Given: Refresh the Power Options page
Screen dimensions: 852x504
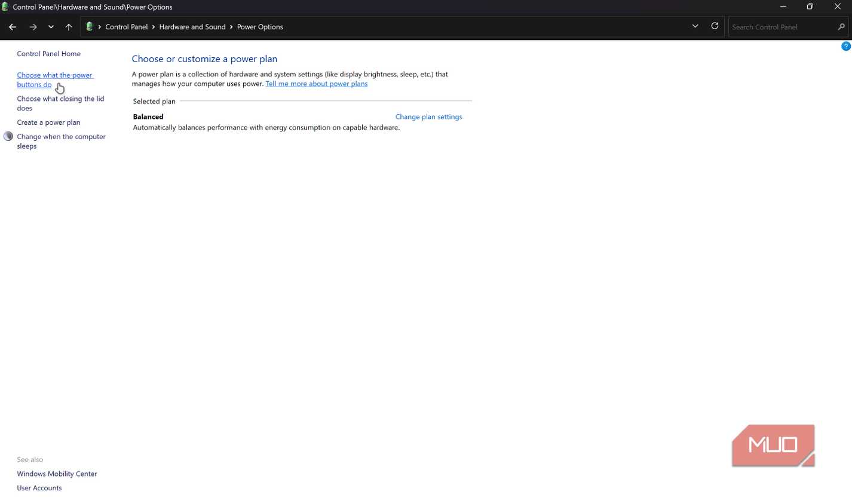Looking at the screenshot, I should [x=715, y=26].
